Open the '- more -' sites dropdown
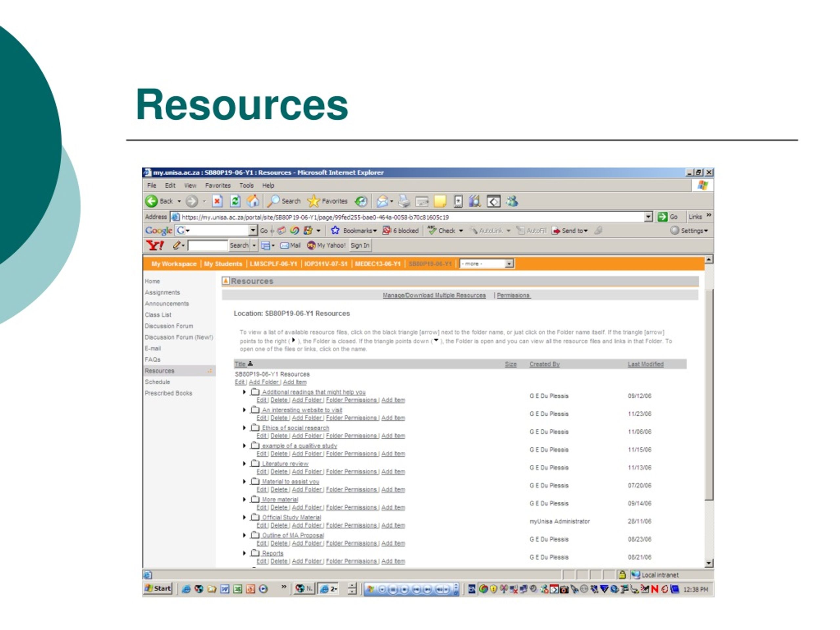Screen dimensions: 840x630 point(487,263)
